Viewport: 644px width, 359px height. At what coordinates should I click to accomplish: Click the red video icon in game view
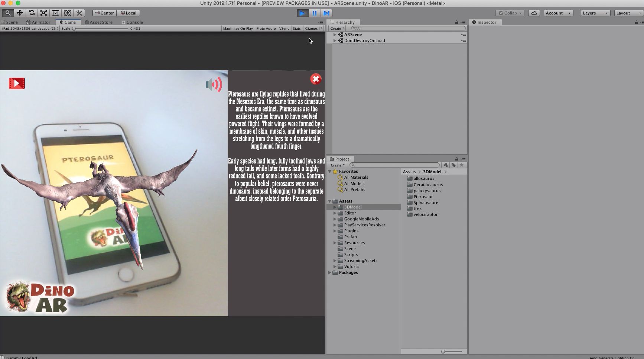[17, 84]
